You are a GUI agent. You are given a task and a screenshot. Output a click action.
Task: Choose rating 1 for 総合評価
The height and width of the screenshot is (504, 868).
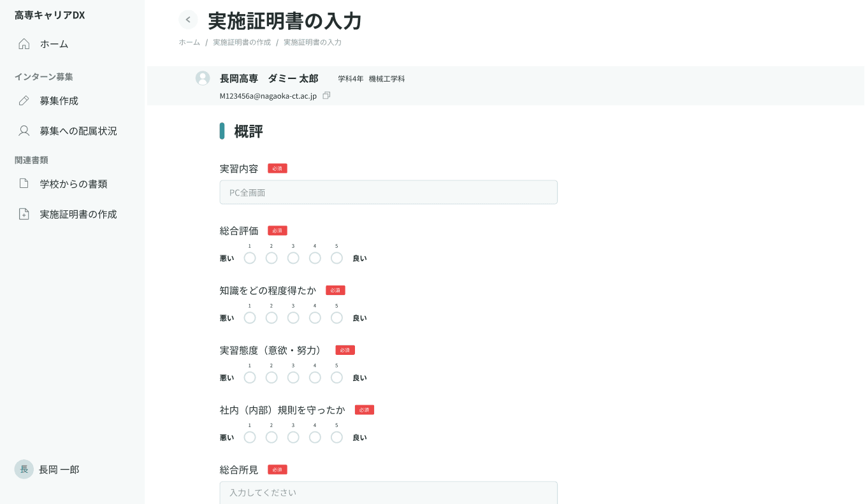coord(250,258)
